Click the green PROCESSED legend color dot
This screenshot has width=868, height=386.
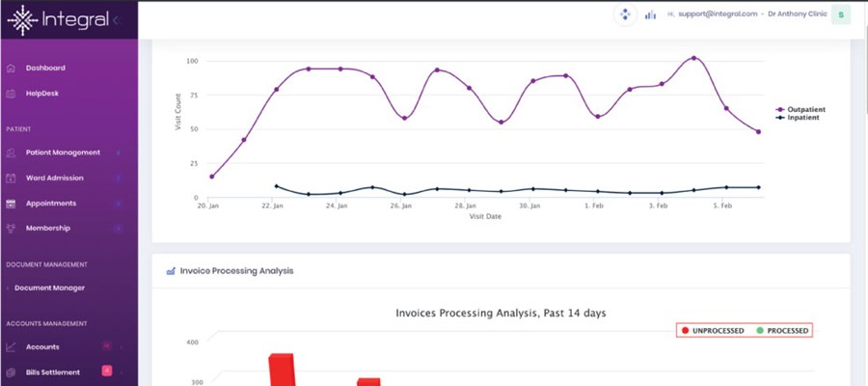point(759,331)
